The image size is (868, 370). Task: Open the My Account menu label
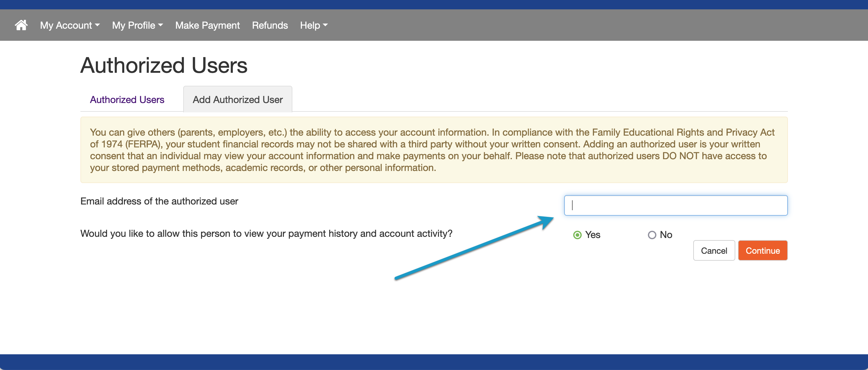click(66, 25)
